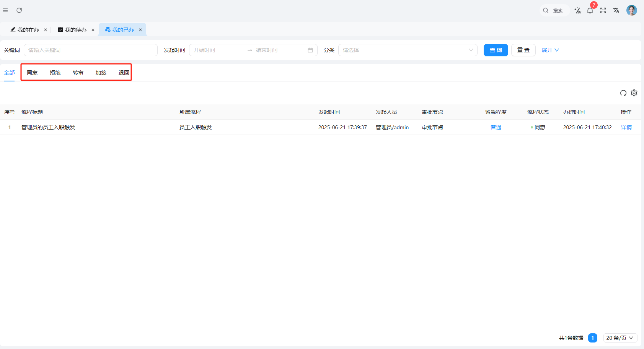The image size is (644, 349).
Task: Open the 20 条/页 page size dropdown
Action: pyautogui.click(x=620, y=338)
